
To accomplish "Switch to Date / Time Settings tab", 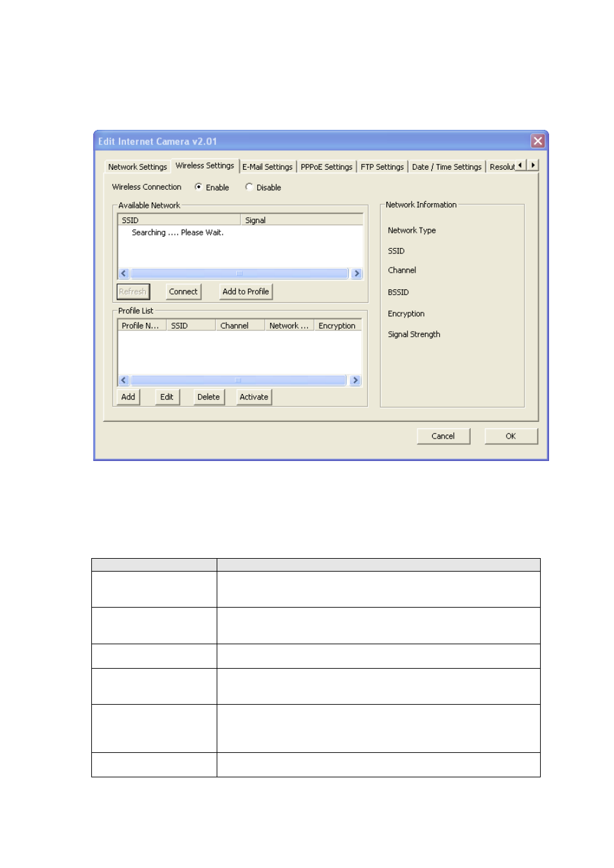I will [447, 167].
